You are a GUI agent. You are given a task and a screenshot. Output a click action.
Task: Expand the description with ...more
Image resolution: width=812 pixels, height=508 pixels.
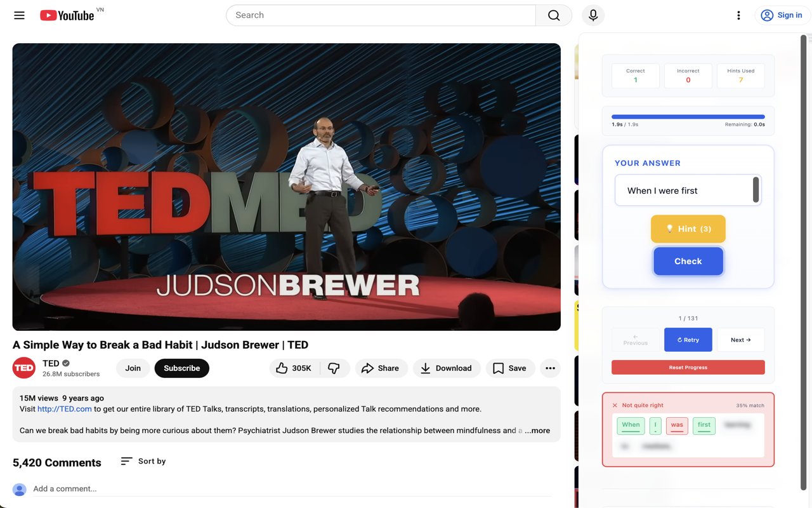(537, 431)
